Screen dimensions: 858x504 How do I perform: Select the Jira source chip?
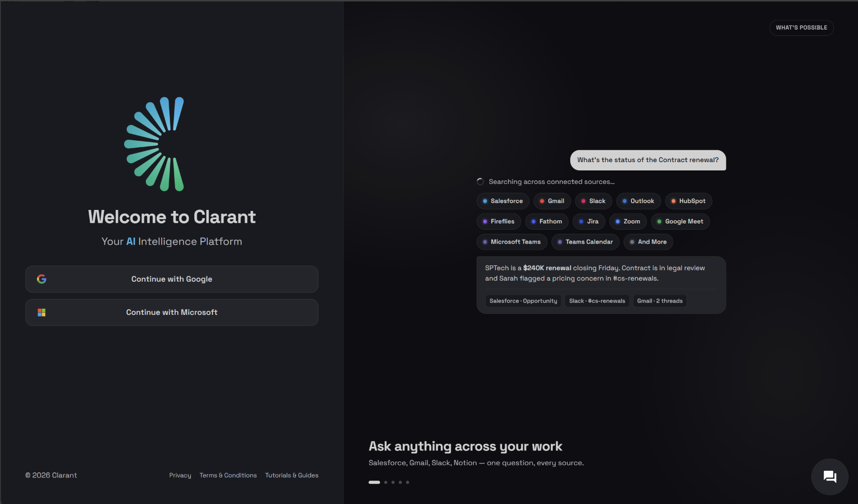point(589,221)
